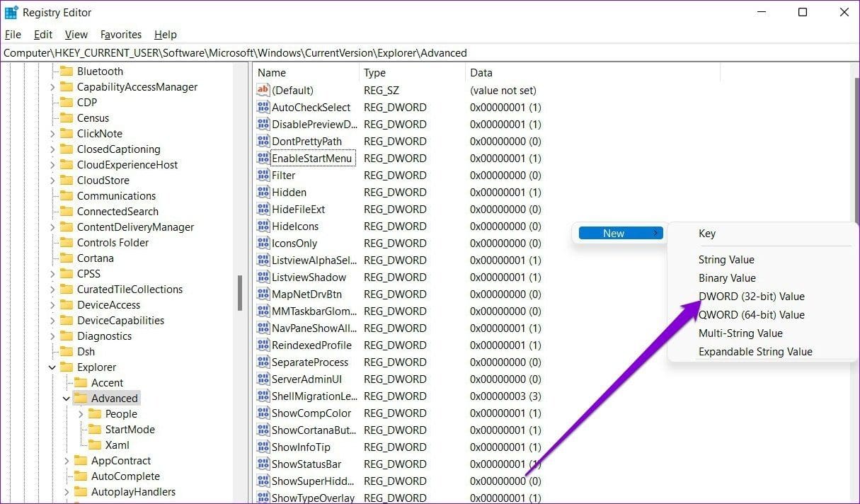This screenshot has height=504, width=860.
Task: Click the Bluetooth folder icon
Action: 67,71
